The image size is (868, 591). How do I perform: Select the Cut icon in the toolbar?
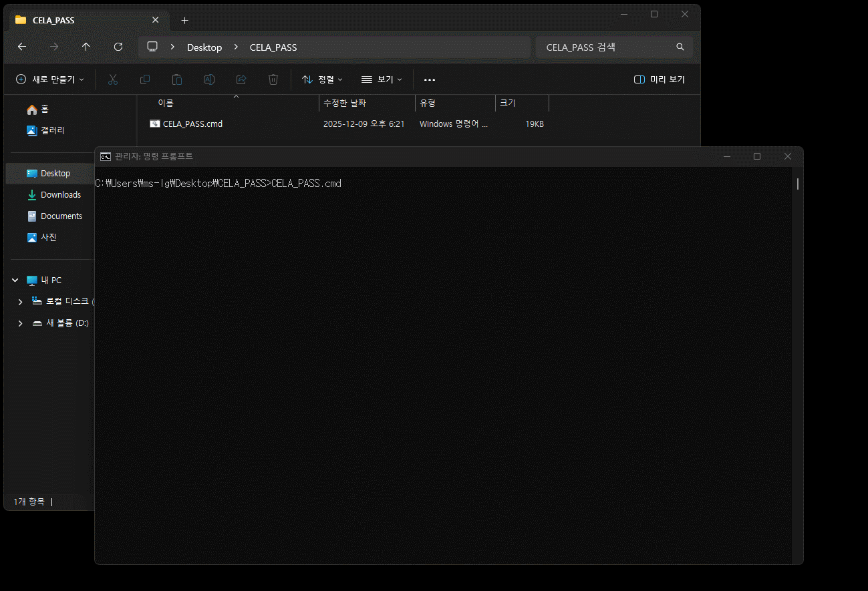click(113, 79)
